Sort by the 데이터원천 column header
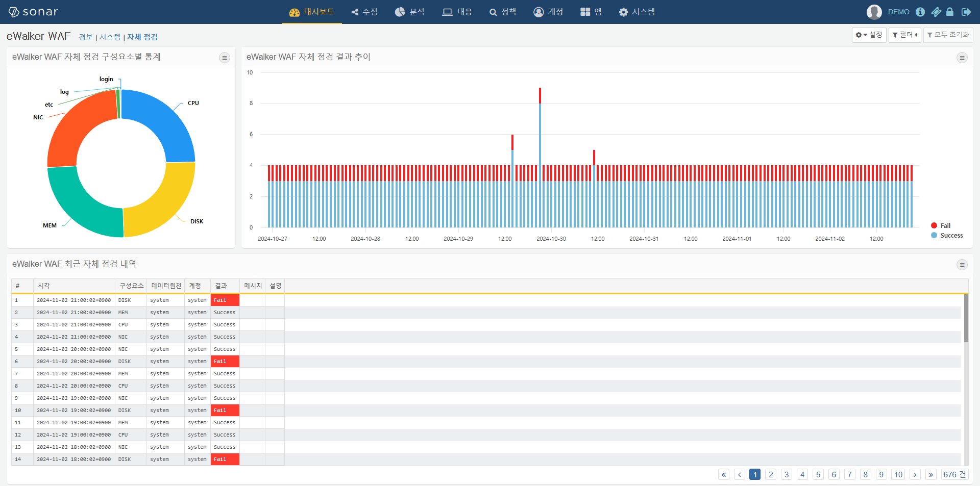 [166, 286]
